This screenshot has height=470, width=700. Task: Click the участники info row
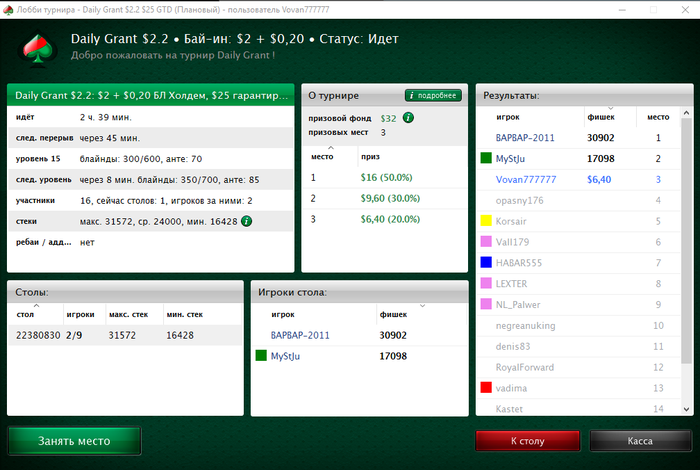coord(150,200)
